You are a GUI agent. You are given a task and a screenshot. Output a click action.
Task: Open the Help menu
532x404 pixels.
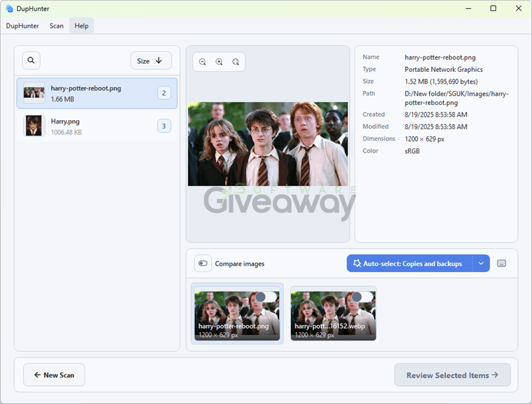(x=82, y=26)
